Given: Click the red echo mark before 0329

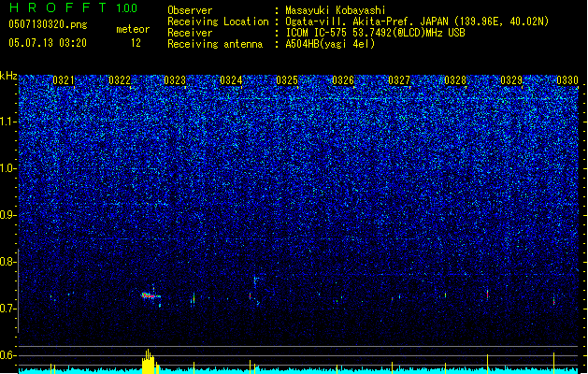Looking at the screenshot, I should pyautogui.click(x=487, y=295).
